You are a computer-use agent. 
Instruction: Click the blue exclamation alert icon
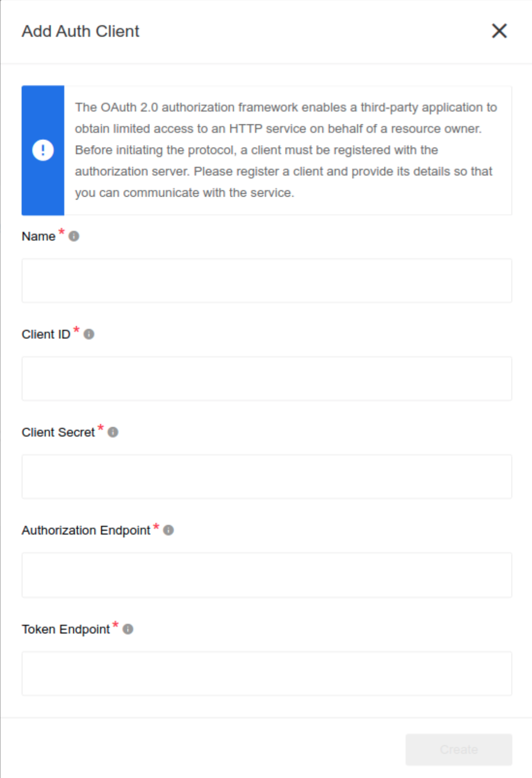tap(43, 150)
